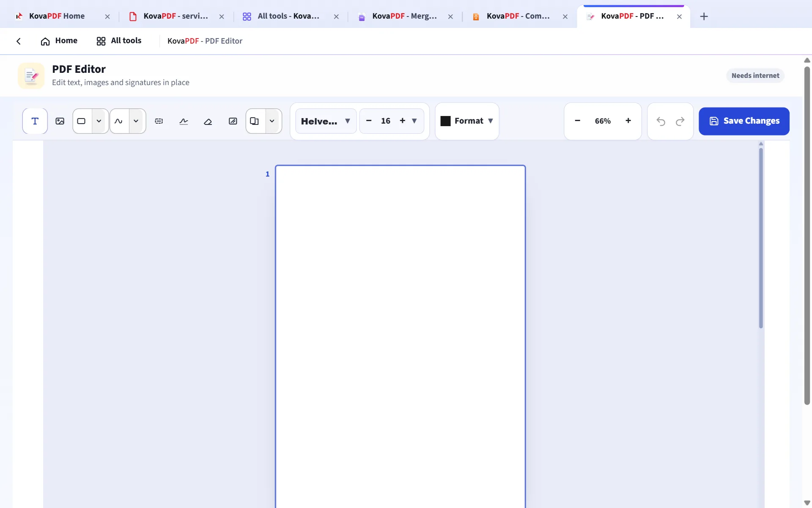Select the Insert Image tool
Screen dimensions: 812x508
pos(60,121)
